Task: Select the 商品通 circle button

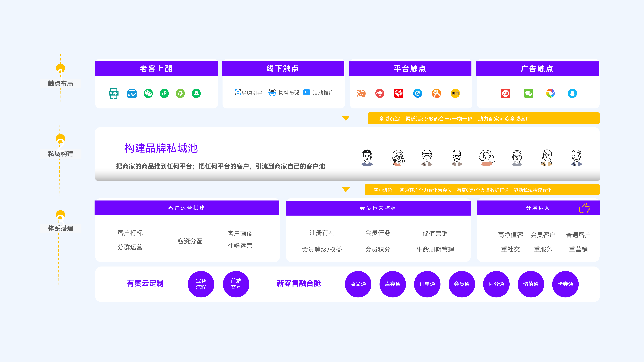Action: (x=358, y=284)
